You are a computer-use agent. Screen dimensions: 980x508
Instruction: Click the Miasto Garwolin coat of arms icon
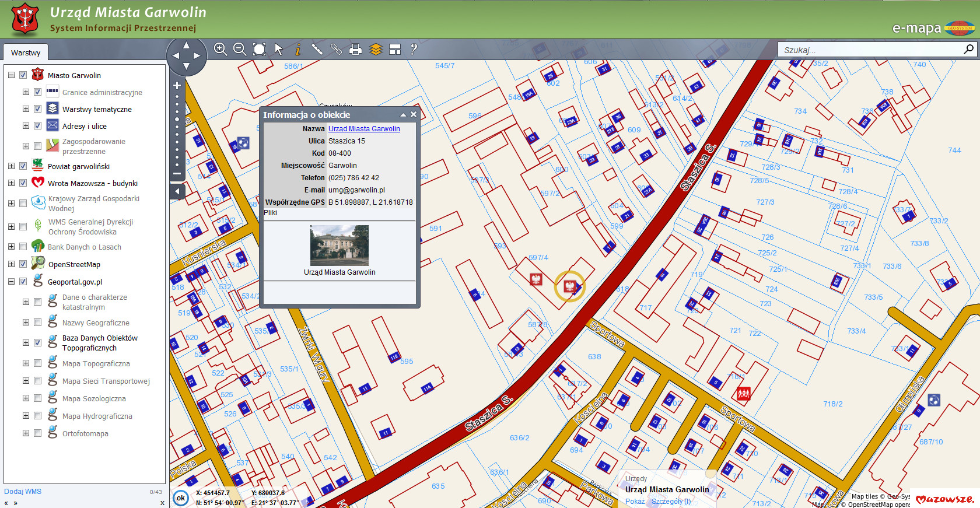pyautogui.click(x=38, y=74)
